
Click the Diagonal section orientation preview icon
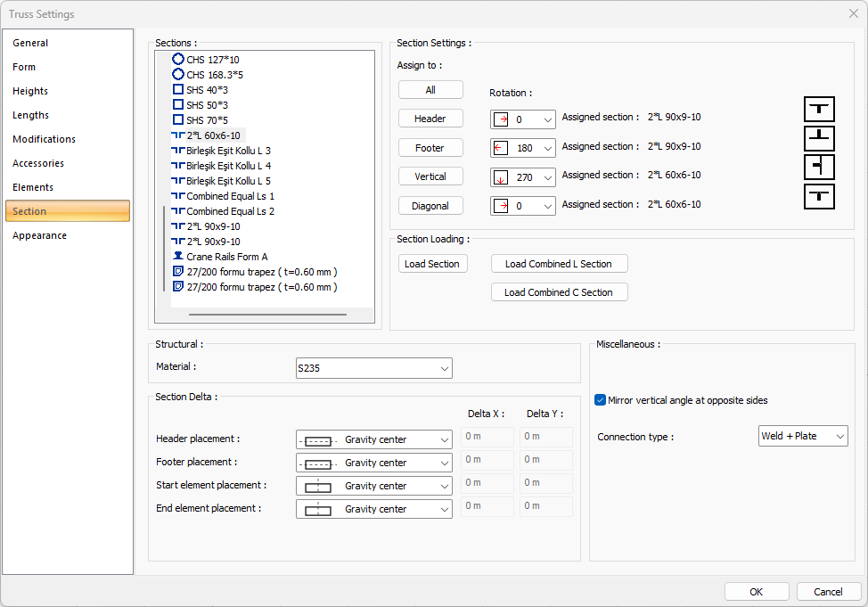818,196
